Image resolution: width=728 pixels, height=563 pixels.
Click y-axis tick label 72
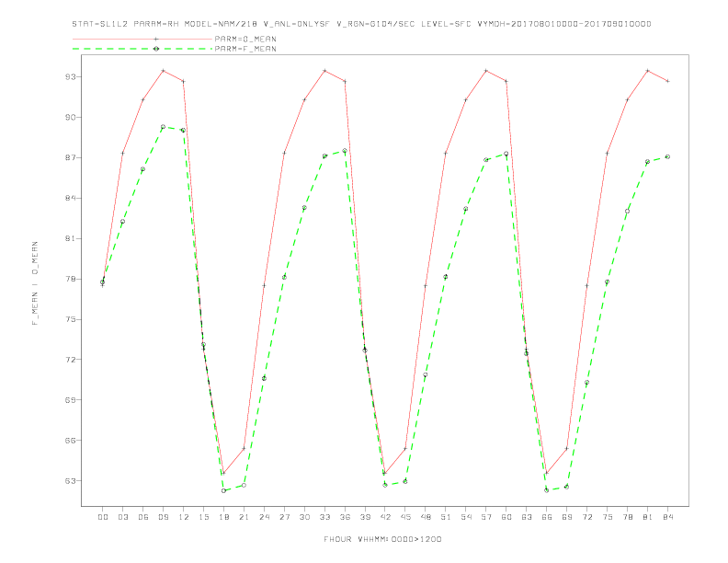click(70, 360)
